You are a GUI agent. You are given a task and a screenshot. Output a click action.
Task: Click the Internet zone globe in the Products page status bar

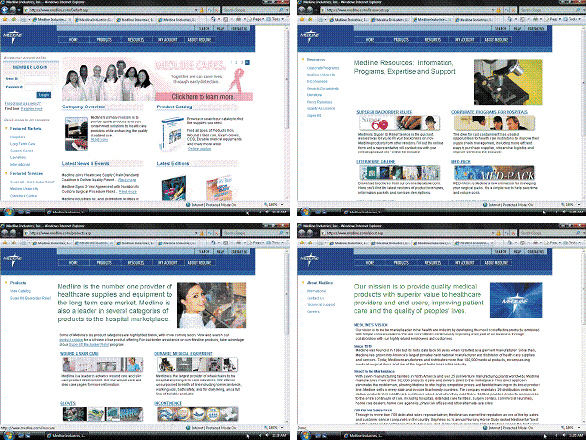click(188, 427)
